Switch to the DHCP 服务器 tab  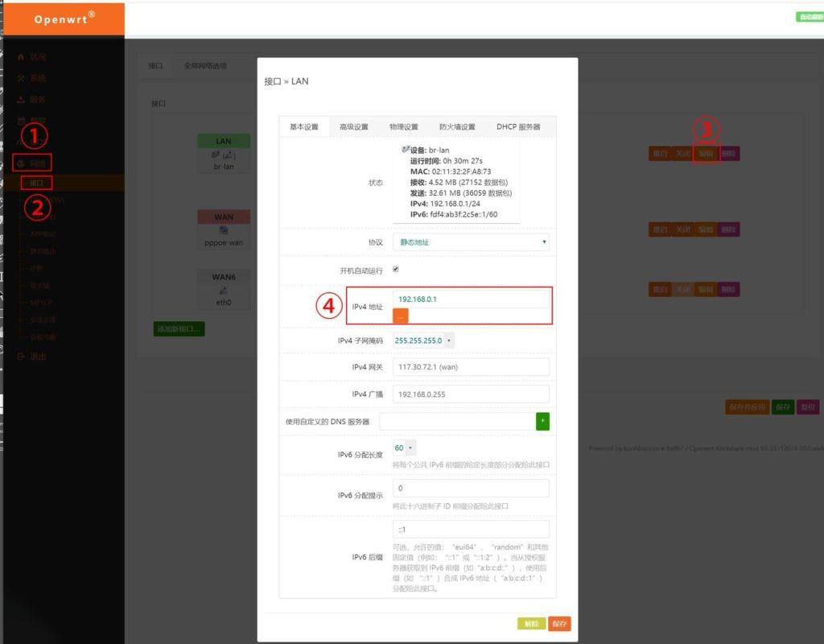(518, 126)
